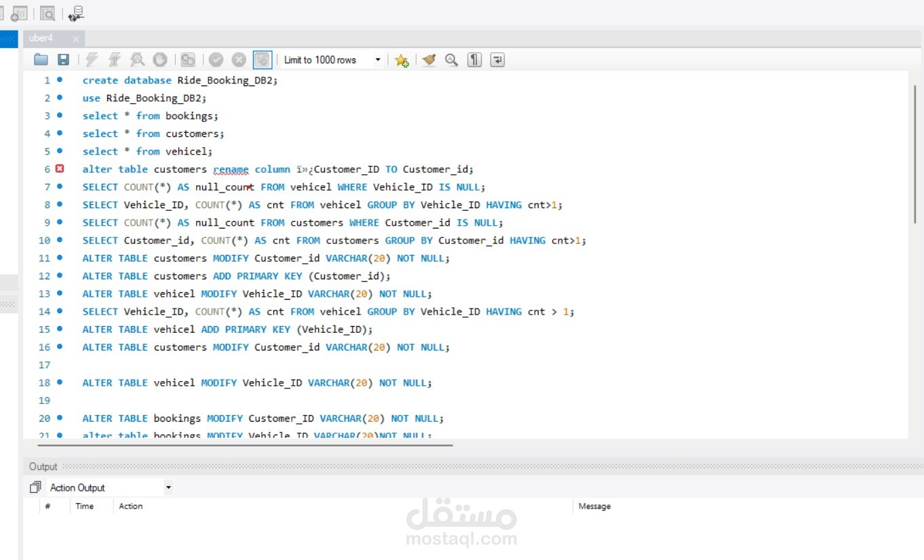Image resolution: width=924 pixels, height=560 pixels.
Task: Click the editor's vertical scrollbar
Action: (915, 154)
